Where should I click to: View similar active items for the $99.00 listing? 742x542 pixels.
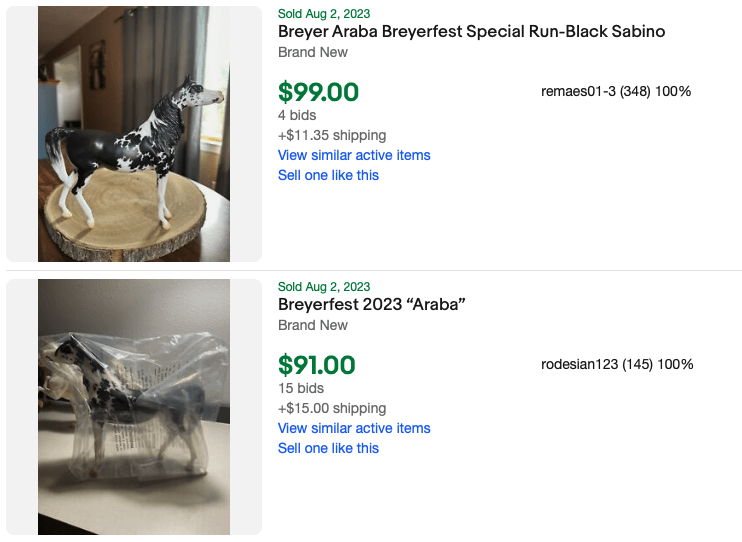pyautogui.click(x=354, y=155)
